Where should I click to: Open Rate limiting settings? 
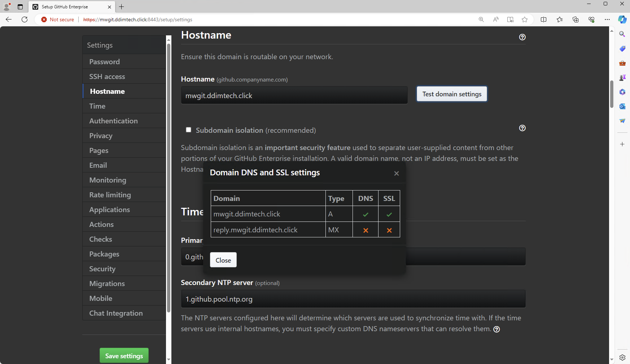tap(124, 195)
